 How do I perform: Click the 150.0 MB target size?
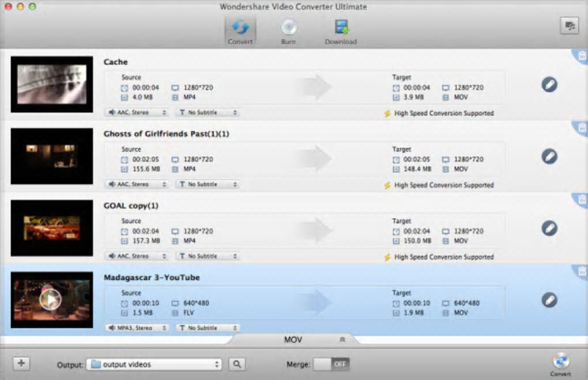pos(417,241)
